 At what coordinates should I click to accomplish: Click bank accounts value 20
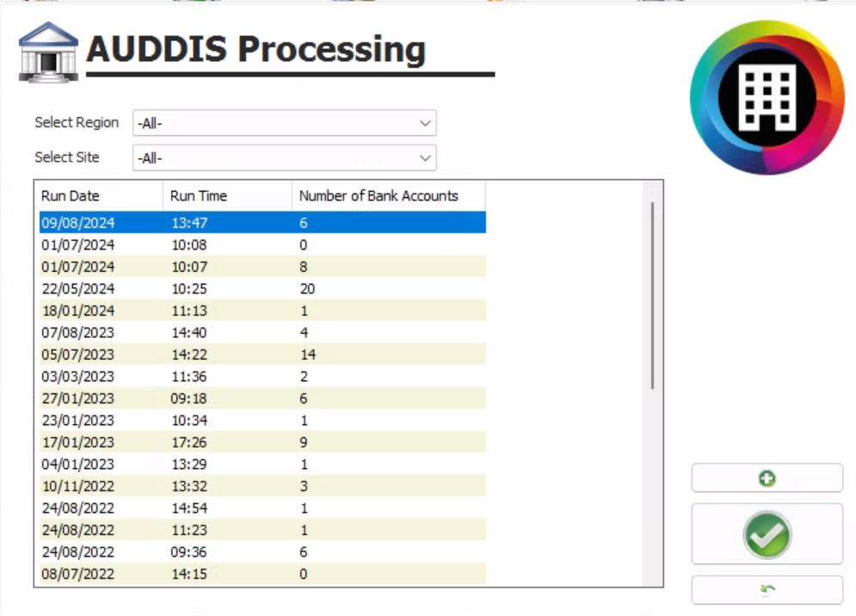307,288
